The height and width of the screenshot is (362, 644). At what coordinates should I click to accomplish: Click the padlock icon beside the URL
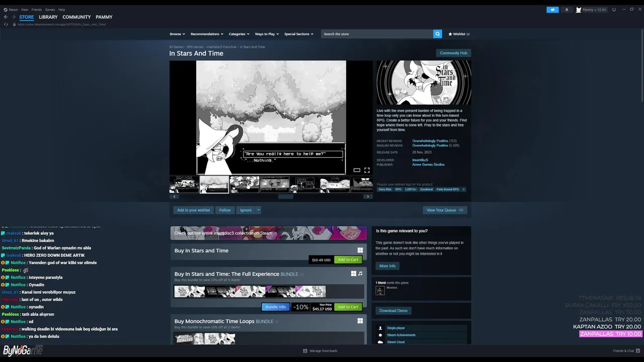pyautogui.click(x=15, y=24)
